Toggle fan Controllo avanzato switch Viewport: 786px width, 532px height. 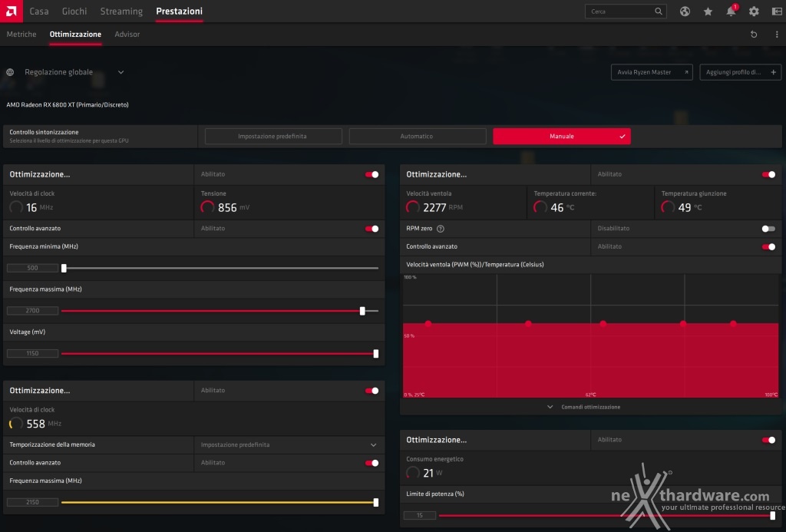click(x=768, y=246)
